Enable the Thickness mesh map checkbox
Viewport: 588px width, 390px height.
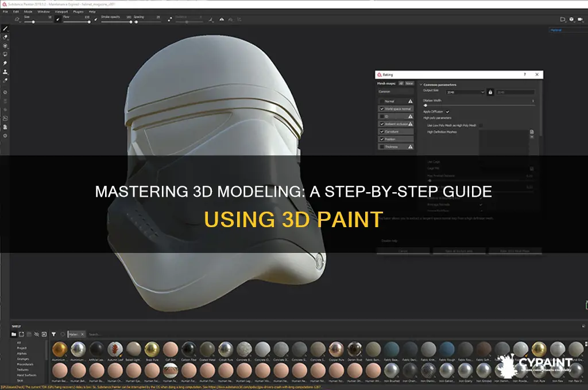coord(382,147)
